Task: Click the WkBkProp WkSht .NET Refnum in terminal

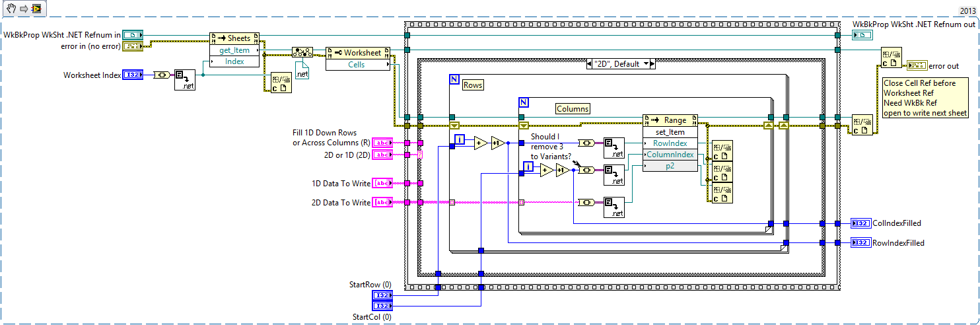Action: pyautogui.click(x=133, y=34)
